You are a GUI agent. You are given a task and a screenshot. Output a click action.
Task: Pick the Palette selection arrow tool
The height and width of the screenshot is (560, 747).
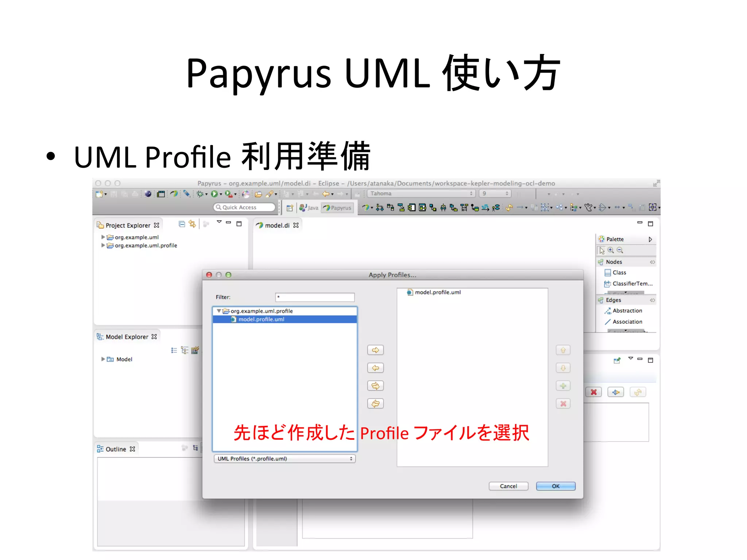(602, 250)
